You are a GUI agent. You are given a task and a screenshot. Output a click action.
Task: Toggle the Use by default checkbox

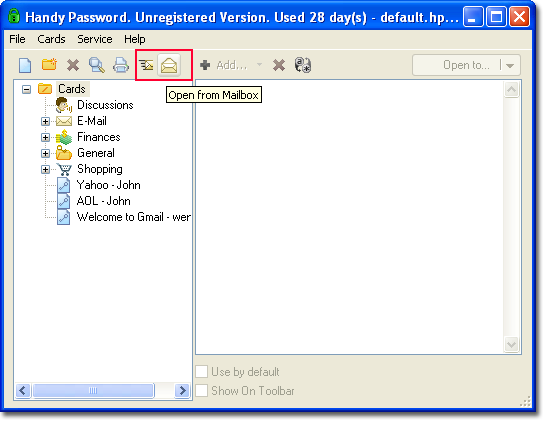(x=202, y=372)
